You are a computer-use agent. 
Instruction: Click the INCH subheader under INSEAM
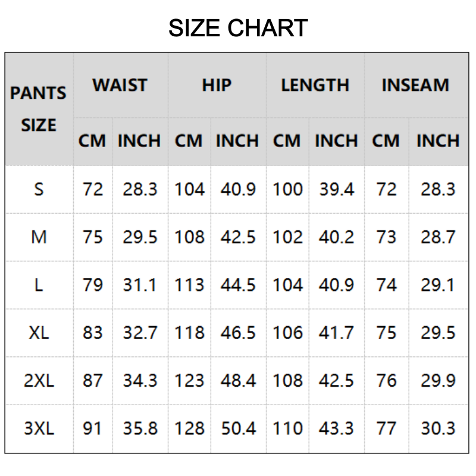(x=438, y=141)
